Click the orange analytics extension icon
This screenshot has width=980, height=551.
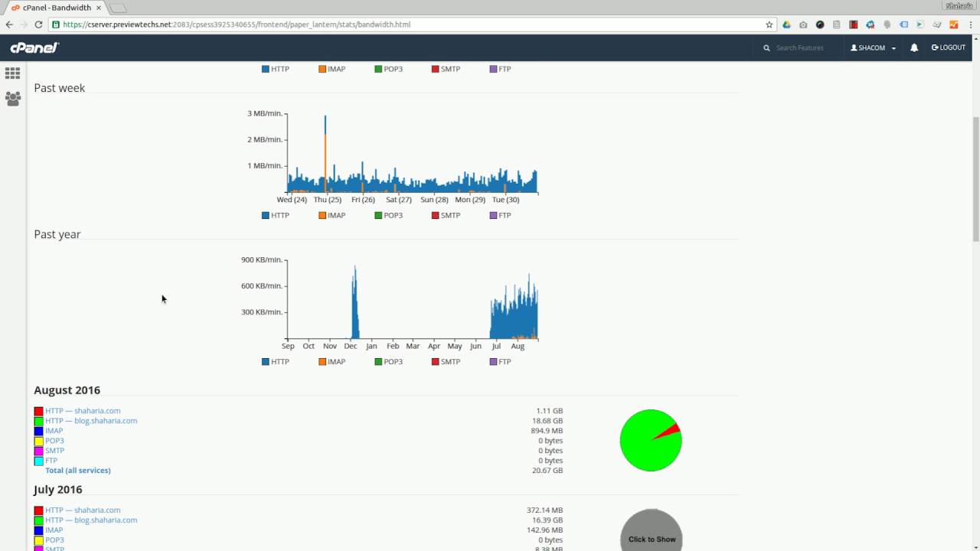tap(954, 24)
